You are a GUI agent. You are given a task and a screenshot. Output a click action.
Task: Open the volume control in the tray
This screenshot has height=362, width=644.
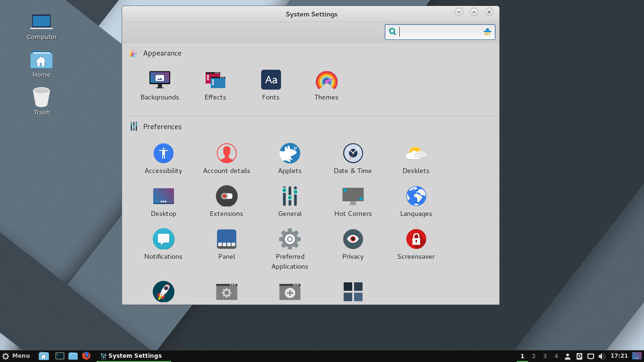click(x=602, y=356)
